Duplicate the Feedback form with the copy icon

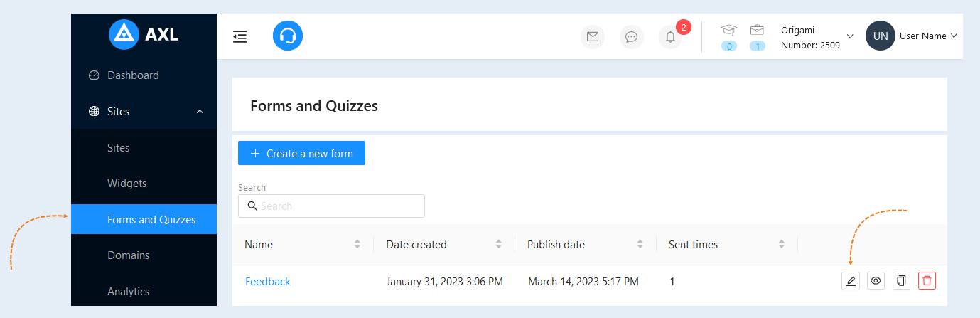pyautogui.click(x=901, y=281)
